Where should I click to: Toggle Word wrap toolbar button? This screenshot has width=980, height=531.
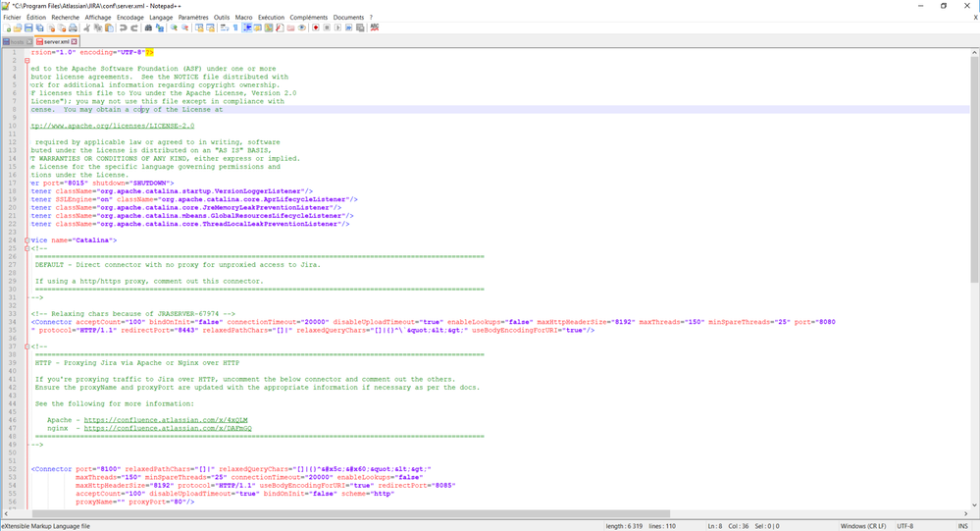pos(225,27)
